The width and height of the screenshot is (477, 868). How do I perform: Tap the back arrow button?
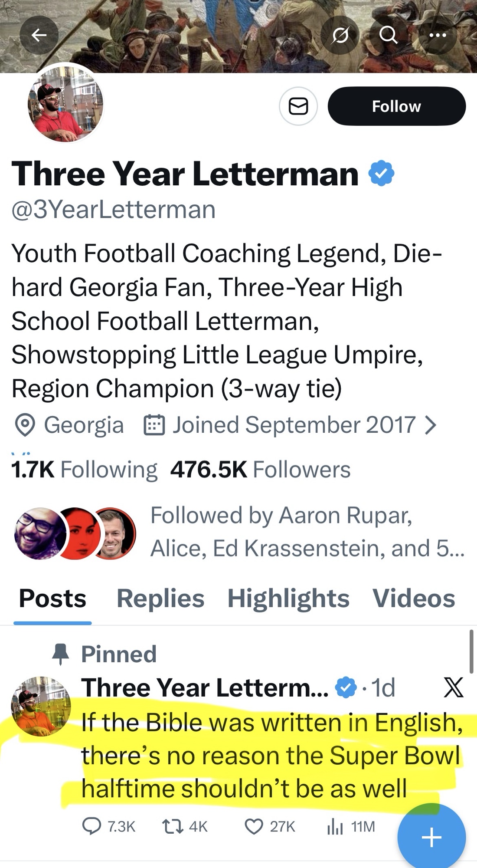click(x=39, y=35)
